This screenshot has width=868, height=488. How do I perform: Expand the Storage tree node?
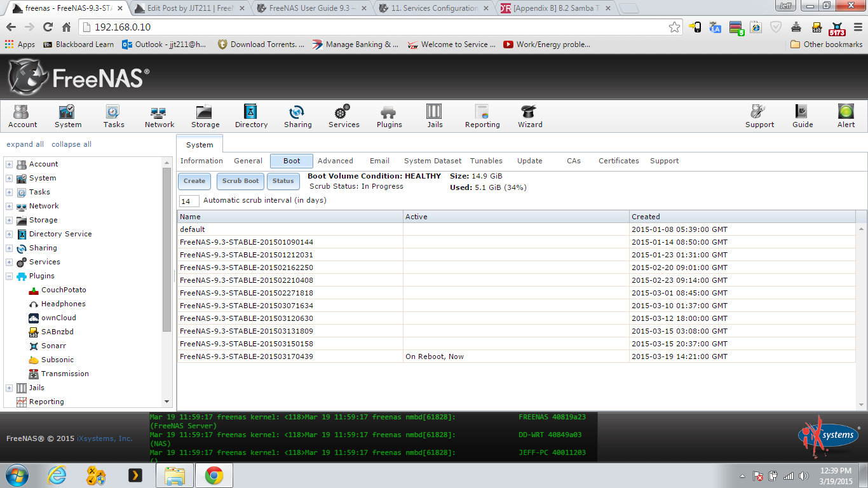tap(10, 220)
